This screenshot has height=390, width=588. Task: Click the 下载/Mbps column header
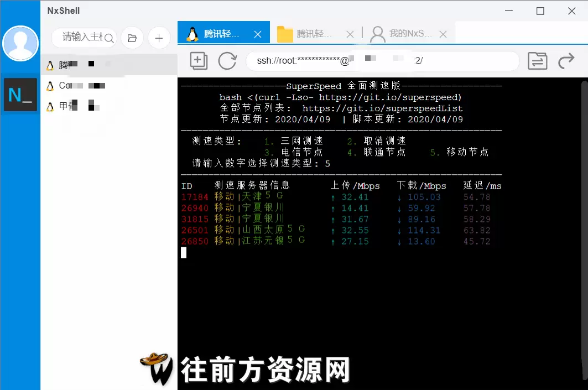[422, 185]
